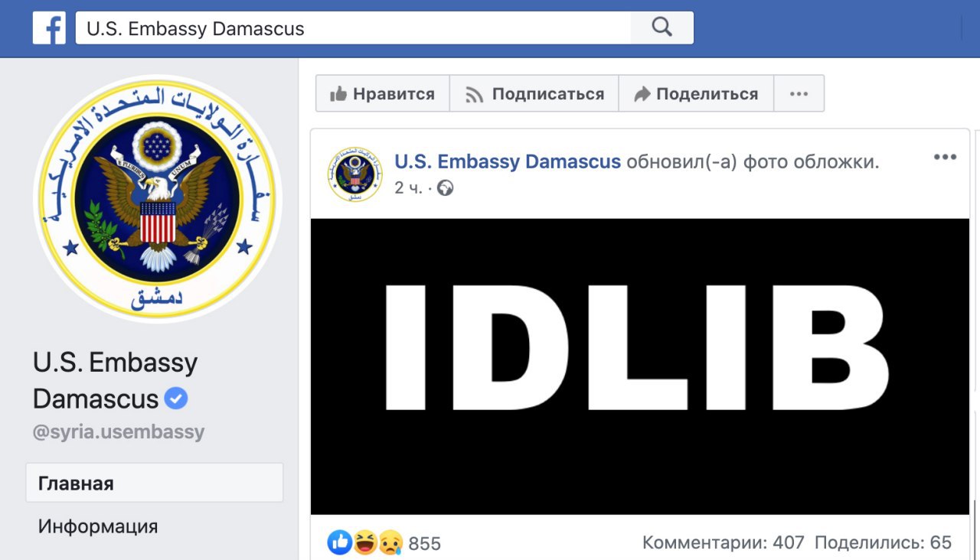This screenshot has height=560, width=980.
Task: Open U.S. Embassy Damascus post author link
Action: click(x=508, y=161)
